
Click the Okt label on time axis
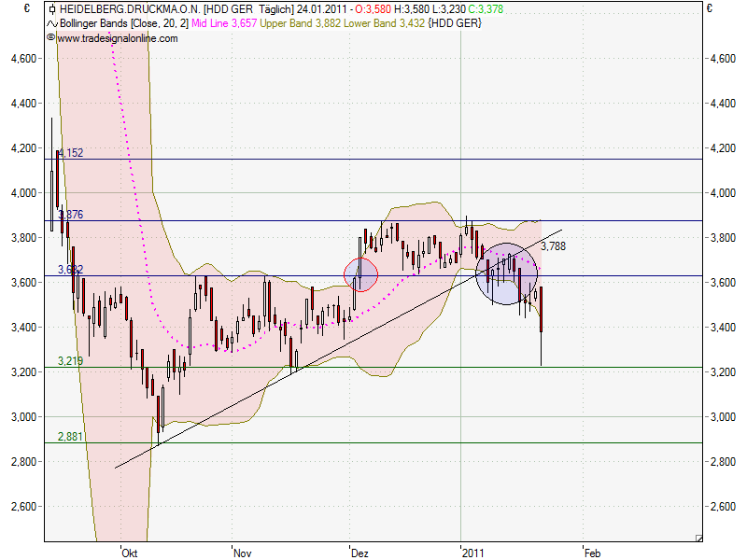[x=130, y=553]
